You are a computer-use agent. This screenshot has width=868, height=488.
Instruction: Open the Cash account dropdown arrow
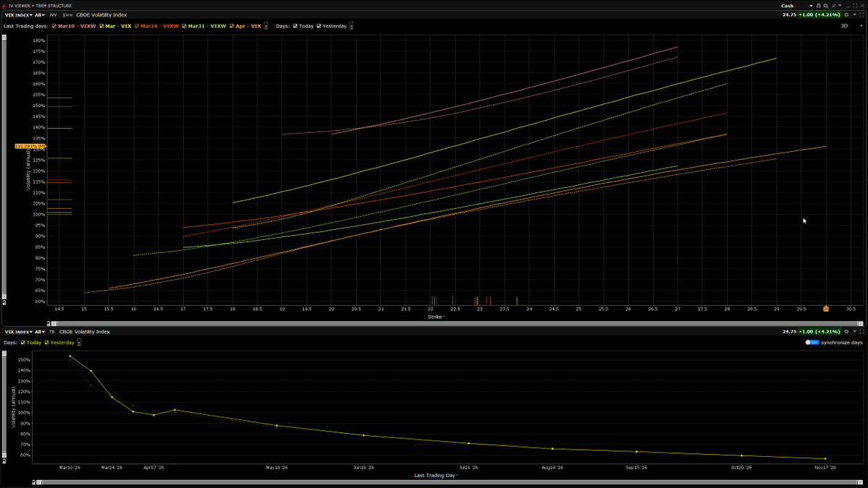(810, 6)
